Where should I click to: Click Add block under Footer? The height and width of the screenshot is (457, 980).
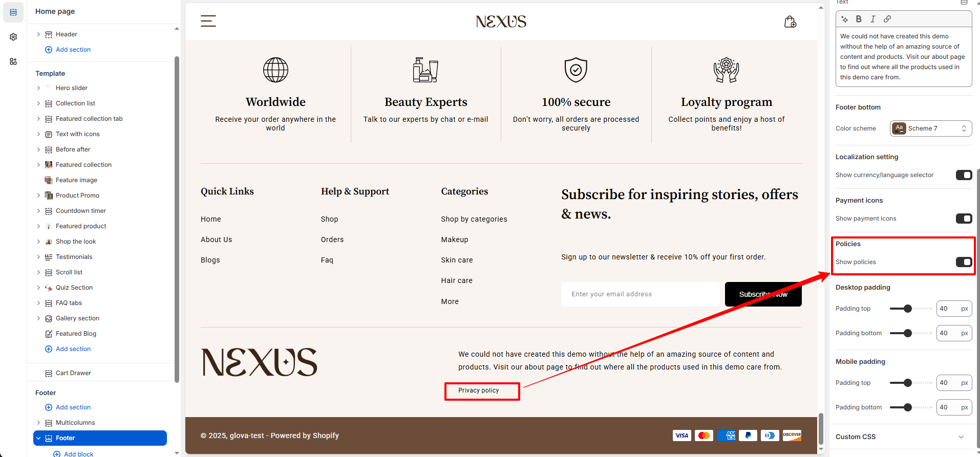(x=78, y=454)
